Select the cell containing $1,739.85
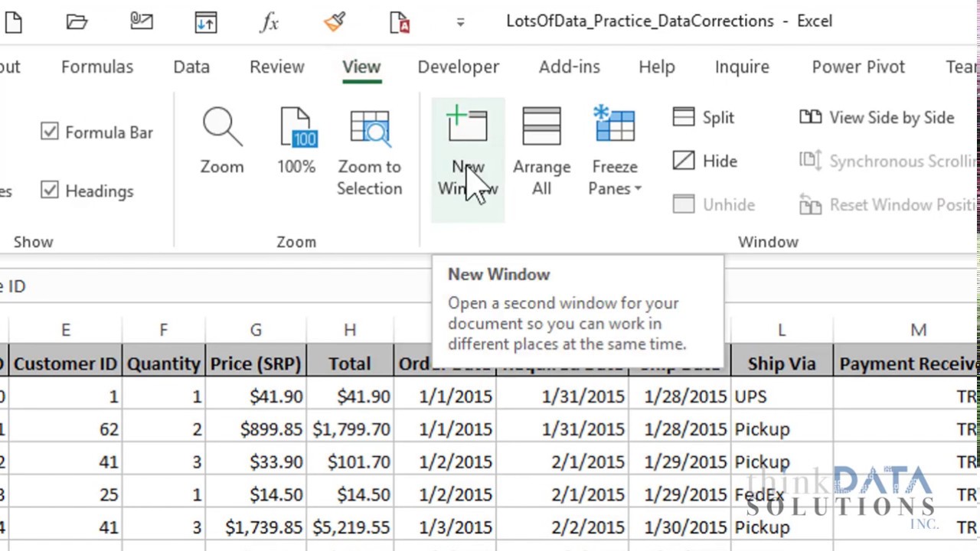980x551 pixels. pyautogui.click(x=256, y=527)
